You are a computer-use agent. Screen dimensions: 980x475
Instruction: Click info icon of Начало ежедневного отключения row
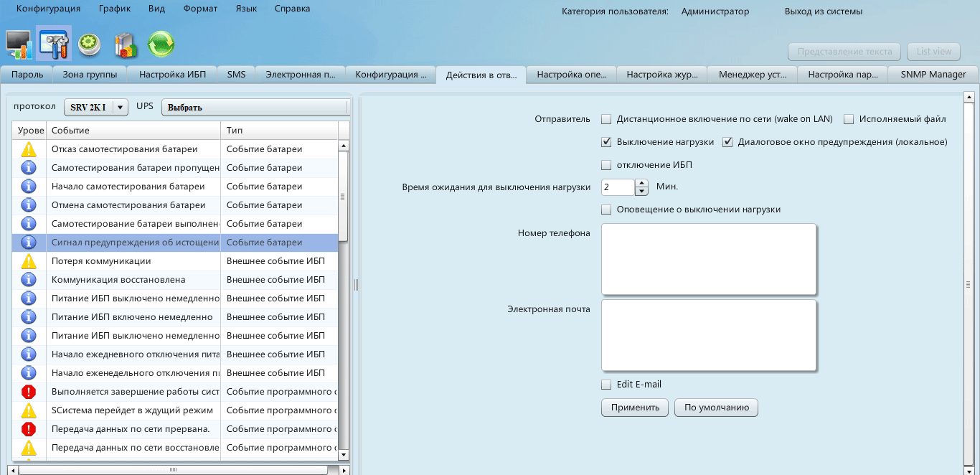click(29, 354)
